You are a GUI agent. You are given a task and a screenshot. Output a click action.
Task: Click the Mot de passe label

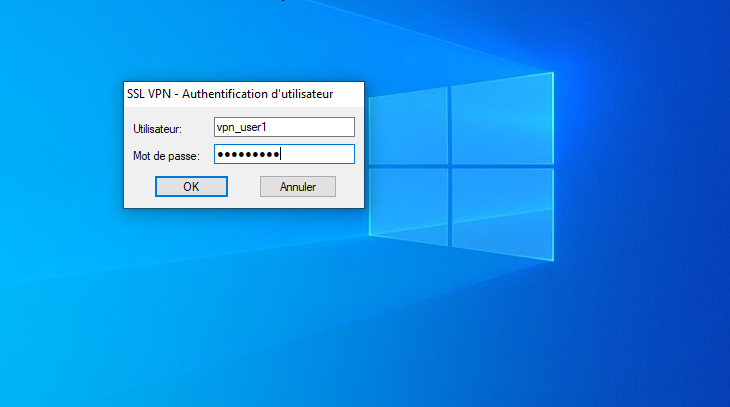click(166, 156)
